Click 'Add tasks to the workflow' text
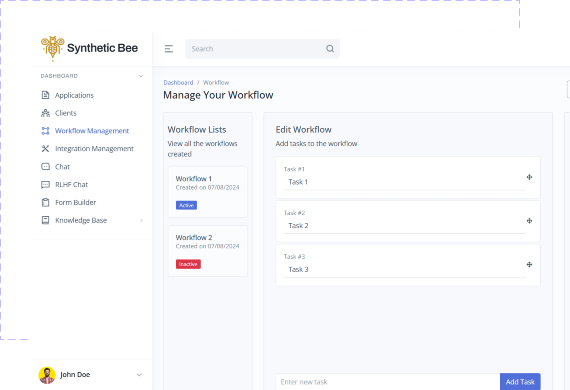Viewport: 570px width, 390px height. click(x=316, y=144)
